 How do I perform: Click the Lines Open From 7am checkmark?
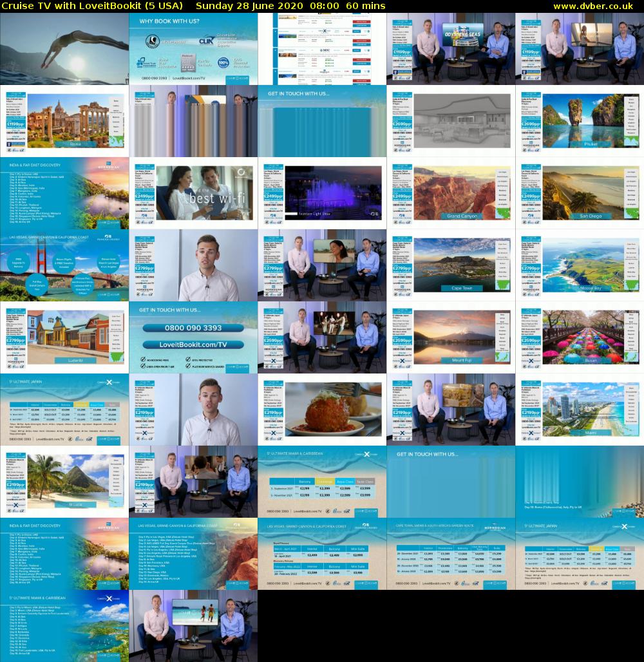(143, 366)
